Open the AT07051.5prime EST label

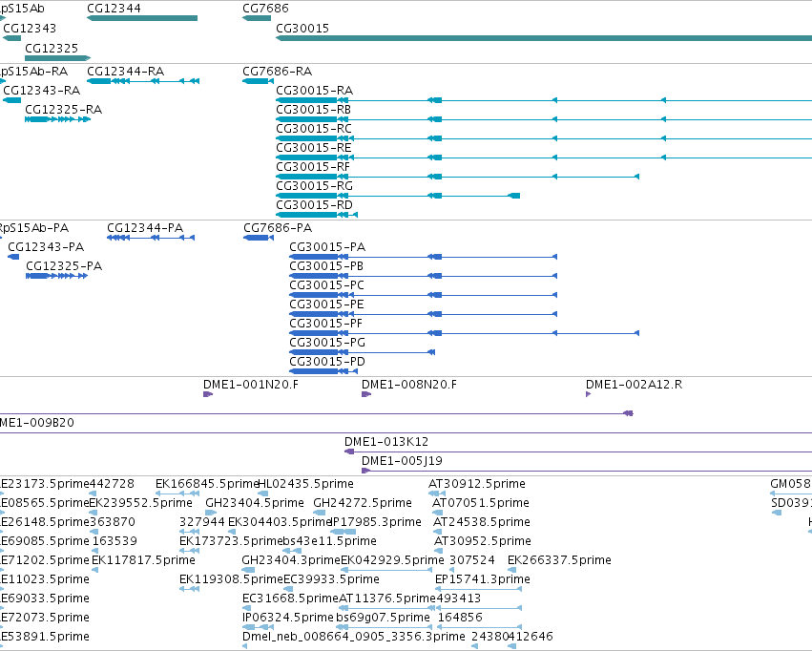pyautogui.click(x=481, y=503)
